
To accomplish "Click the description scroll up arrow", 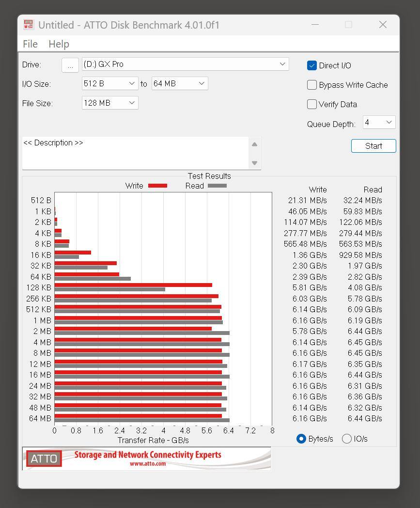I will click(x=254, y=144).
